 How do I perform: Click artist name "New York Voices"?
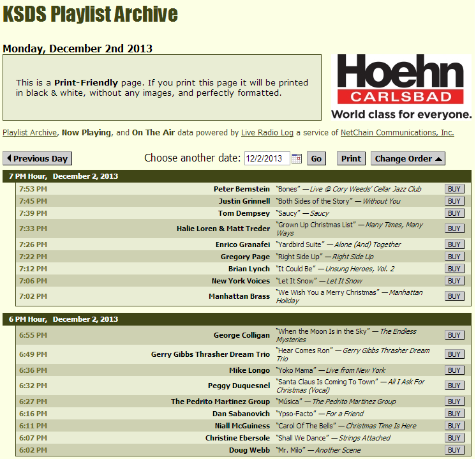(x=241, y=281)
